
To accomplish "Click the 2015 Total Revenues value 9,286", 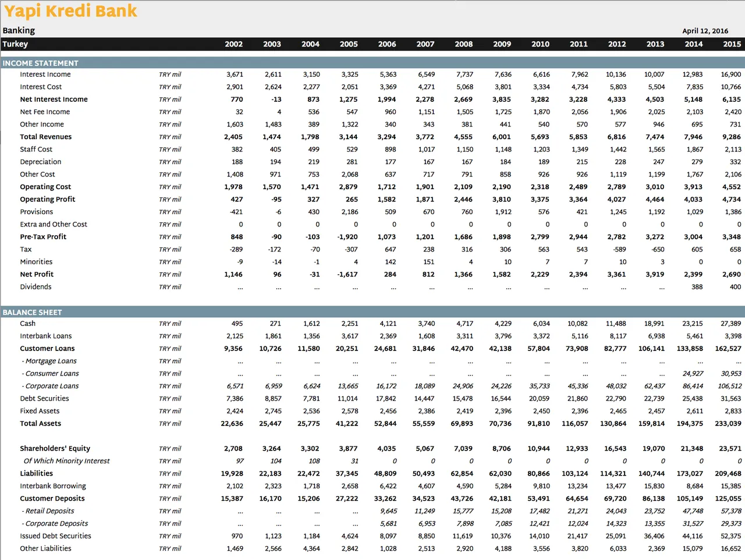I will coord(732,137).
